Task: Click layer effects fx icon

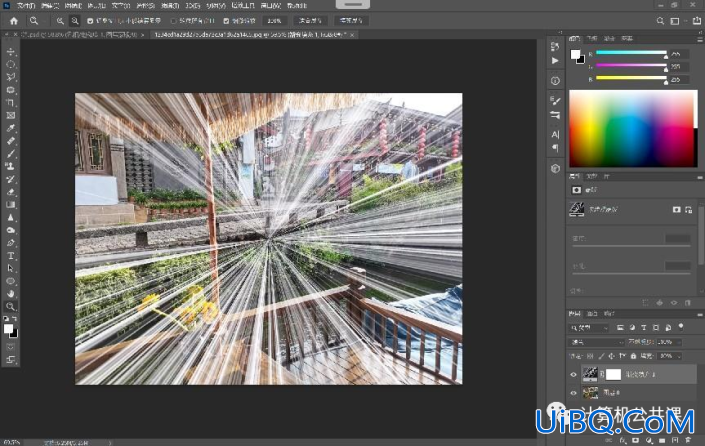Action: [623, 440]
